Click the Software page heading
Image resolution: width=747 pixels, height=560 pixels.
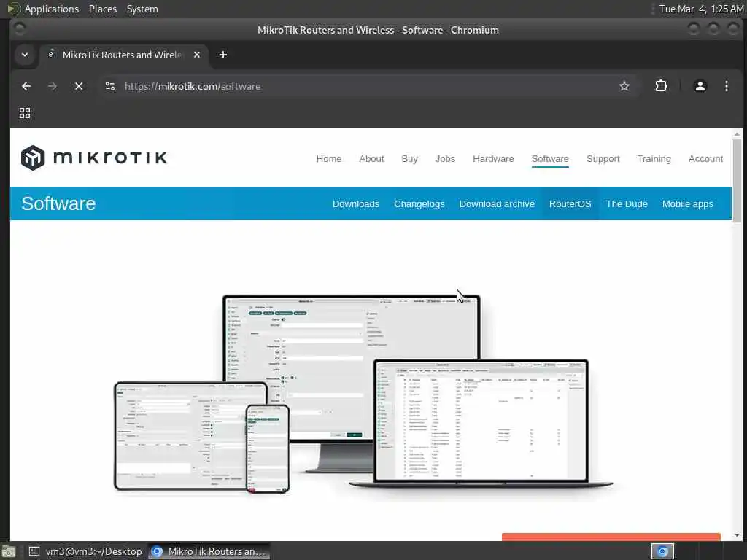58,203
